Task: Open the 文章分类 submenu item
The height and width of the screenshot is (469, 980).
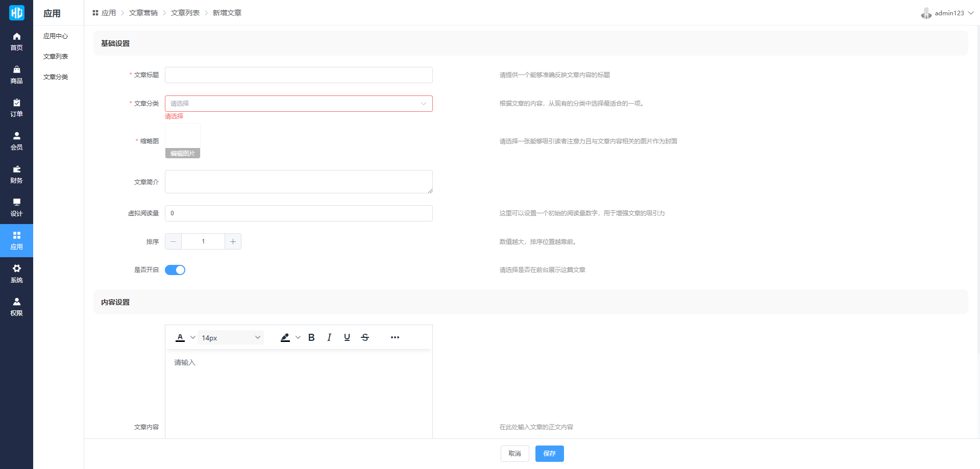Action: coord(56,77)
